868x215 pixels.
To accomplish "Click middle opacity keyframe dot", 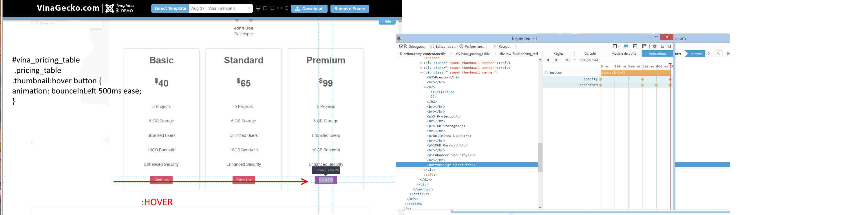I will (x=642, y=79).
